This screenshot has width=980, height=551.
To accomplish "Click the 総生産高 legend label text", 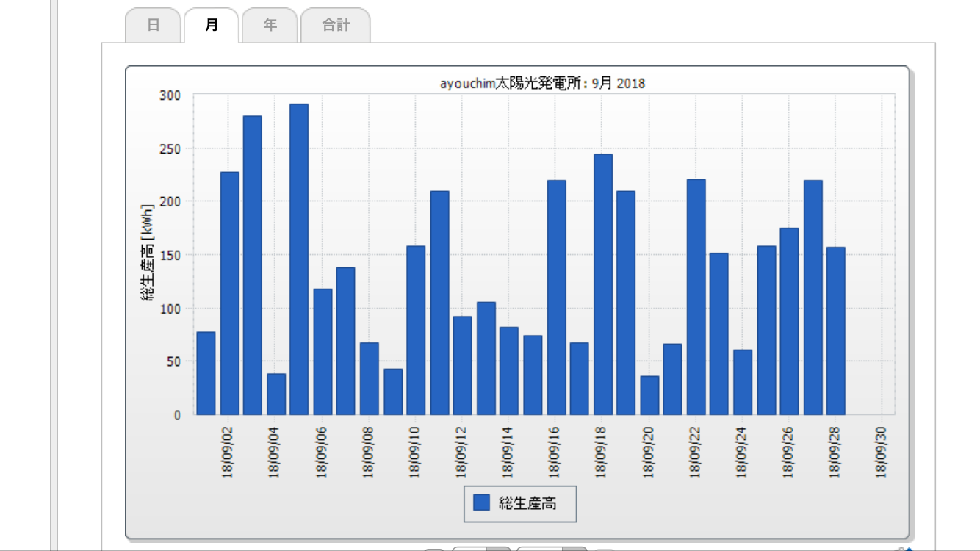I will coord(527,503).
